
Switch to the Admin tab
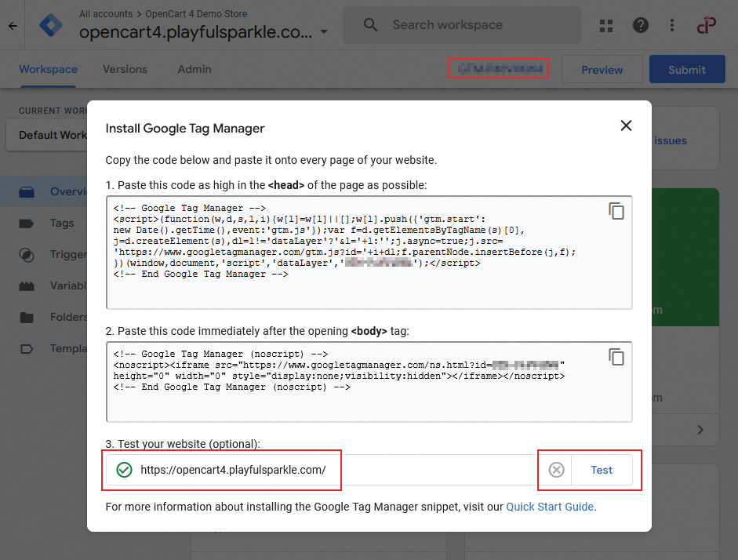pyautogui.click(x=194, y=69)
